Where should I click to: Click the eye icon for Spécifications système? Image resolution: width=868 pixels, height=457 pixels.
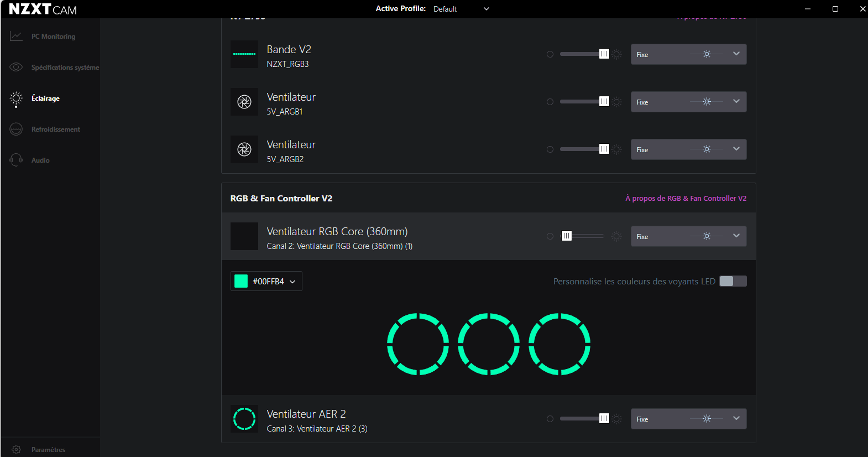click(16, 67)
